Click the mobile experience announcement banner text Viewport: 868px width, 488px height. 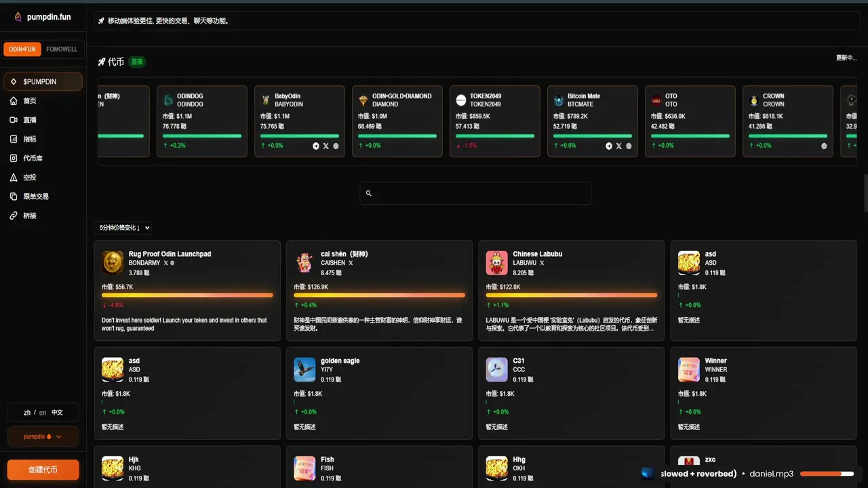168,21
